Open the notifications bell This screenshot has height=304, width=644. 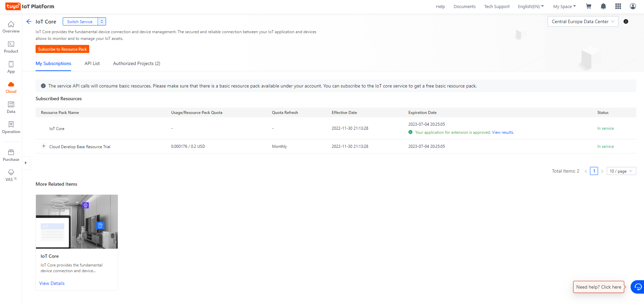603,6
